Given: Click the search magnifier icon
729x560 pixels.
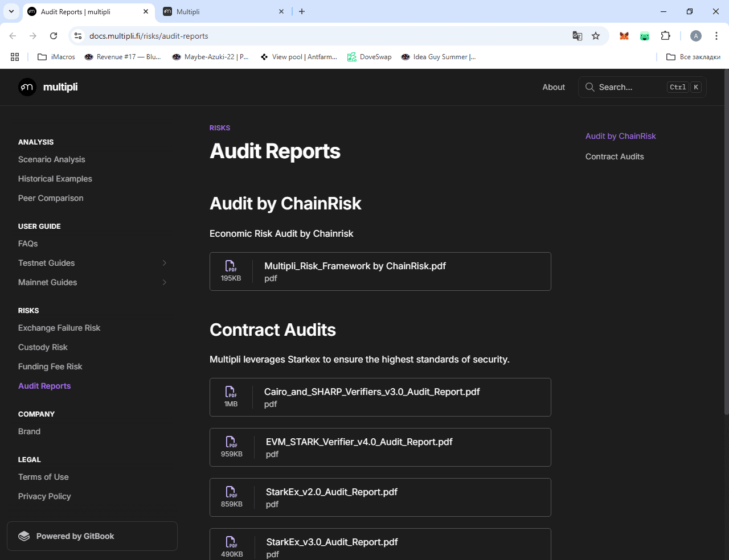Looking at the screenshot, I should [590, 87].
